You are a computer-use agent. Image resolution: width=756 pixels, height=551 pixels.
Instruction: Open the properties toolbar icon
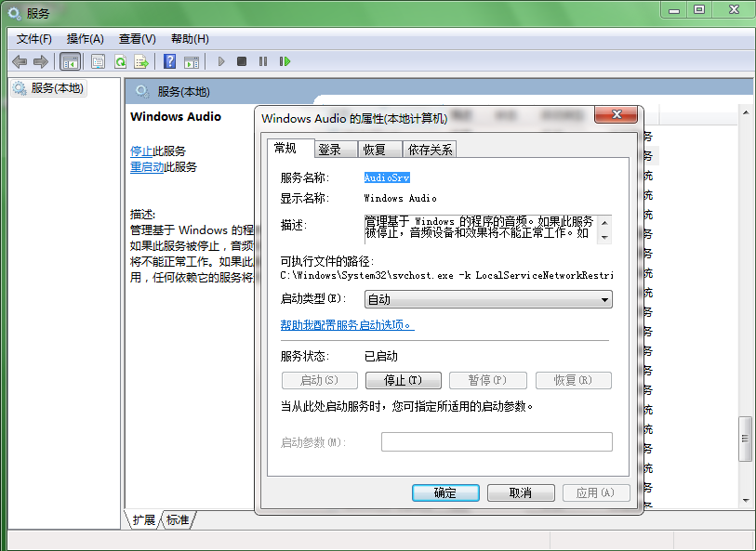coord(98,61)
